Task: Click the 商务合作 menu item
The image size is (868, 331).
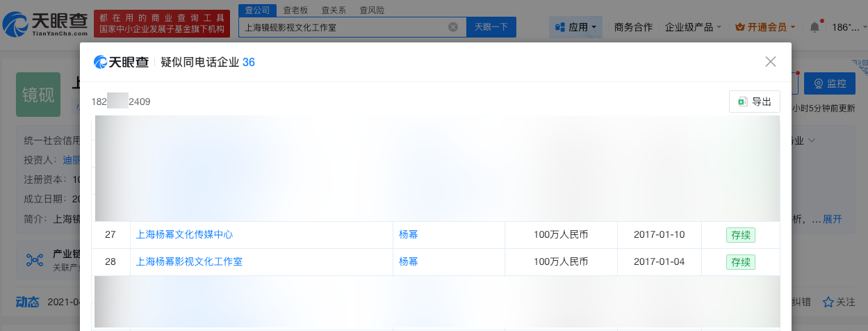Action: click(633, 27)
